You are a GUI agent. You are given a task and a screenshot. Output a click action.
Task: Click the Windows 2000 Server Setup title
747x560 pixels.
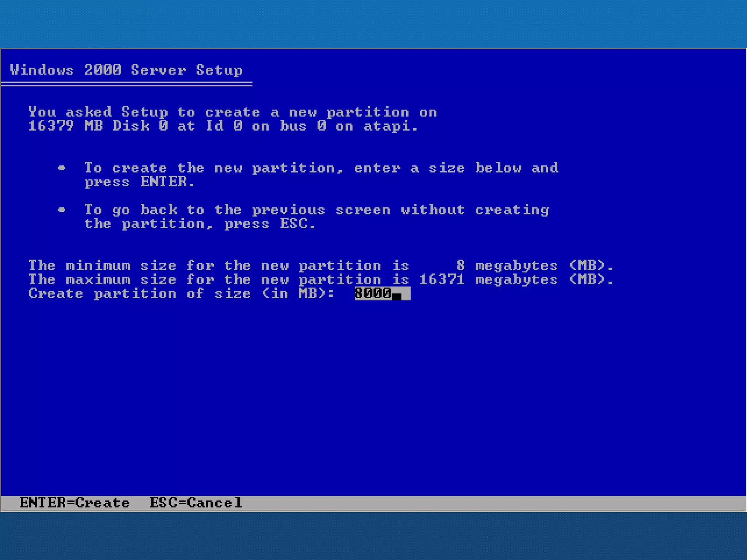click(x=126, y=70)
